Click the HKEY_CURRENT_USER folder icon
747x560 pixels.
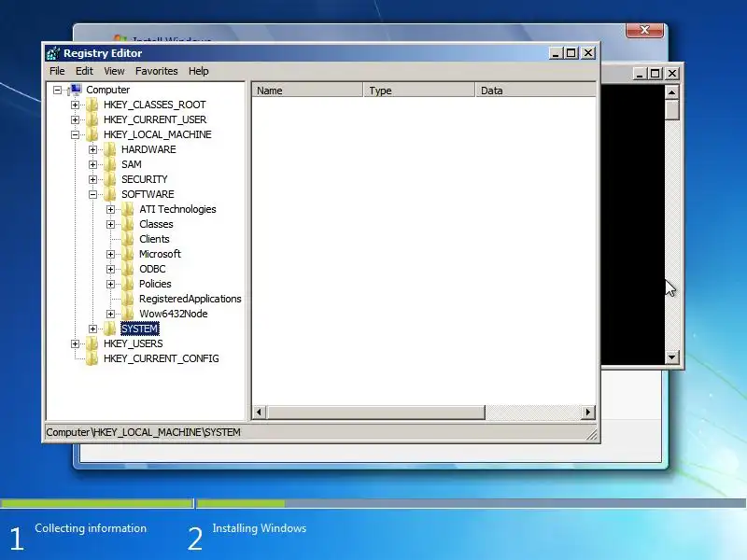(x=92, y=119)
